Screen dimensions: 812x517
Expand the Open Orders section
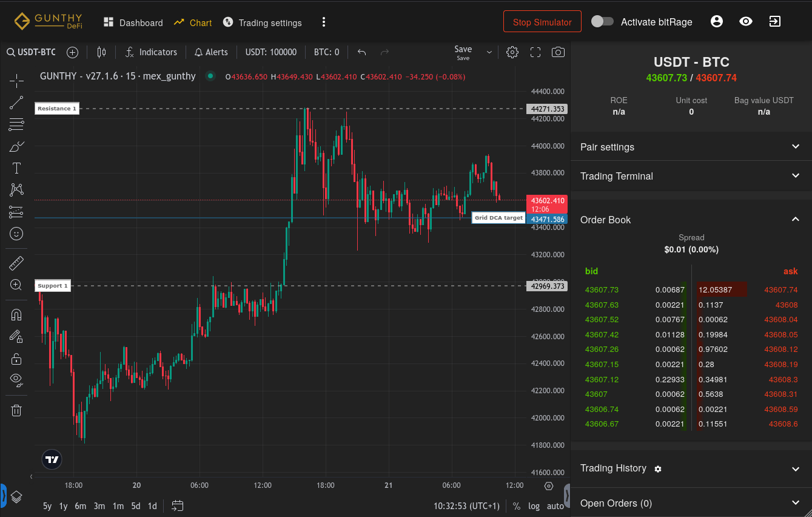pos(691,503)
